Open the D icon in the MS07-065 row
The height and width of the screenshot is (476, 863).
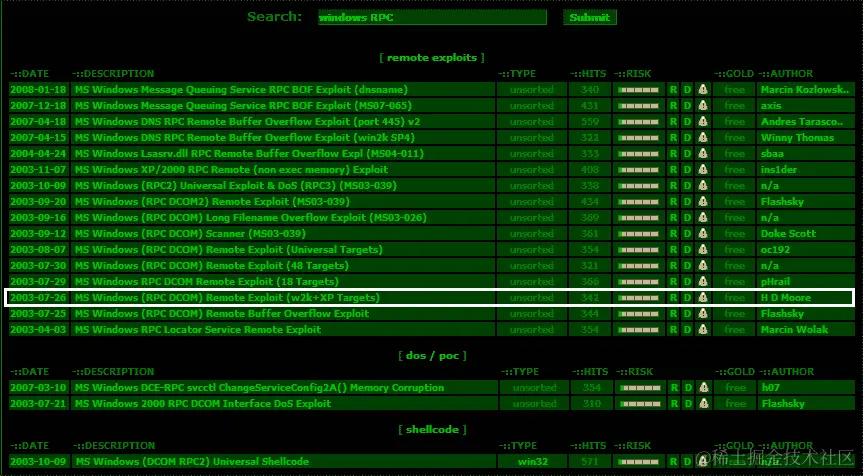coord(687,106)
